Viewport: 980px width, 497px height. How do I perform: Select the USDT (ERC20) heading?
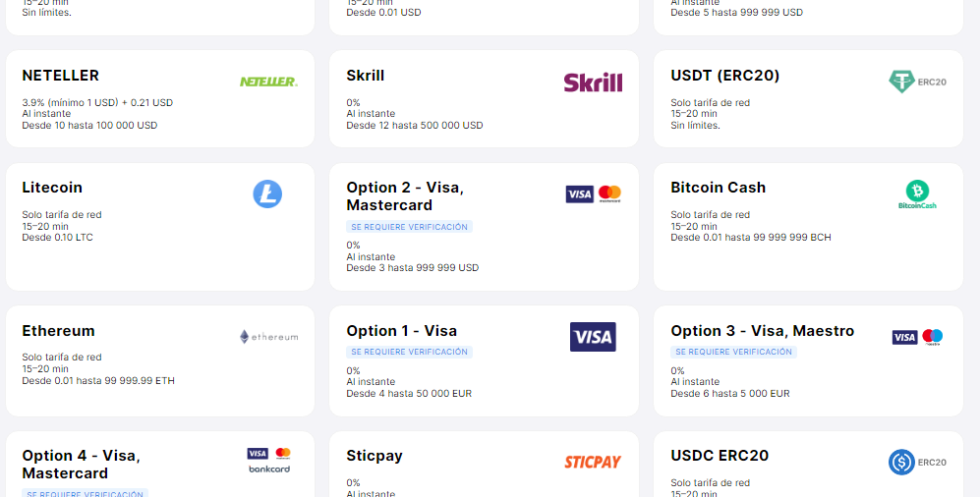click(725, 76)
